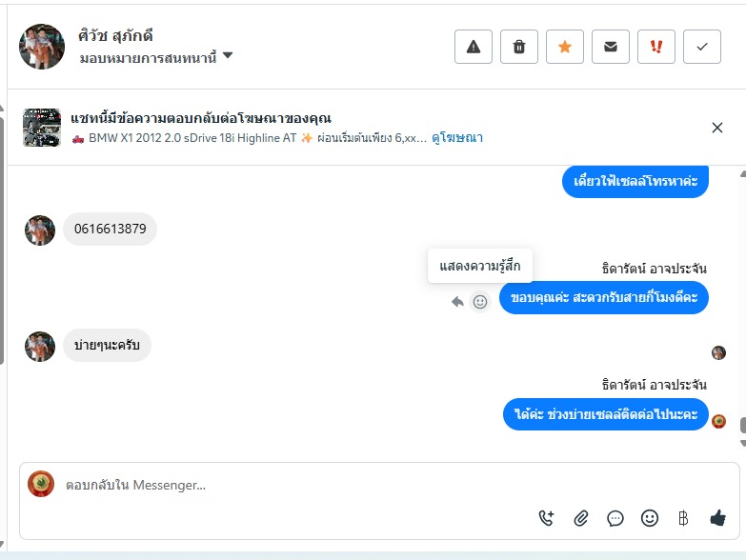Send a thumbs-up like
The image size is (746, 560).
[x=717, y=518]
